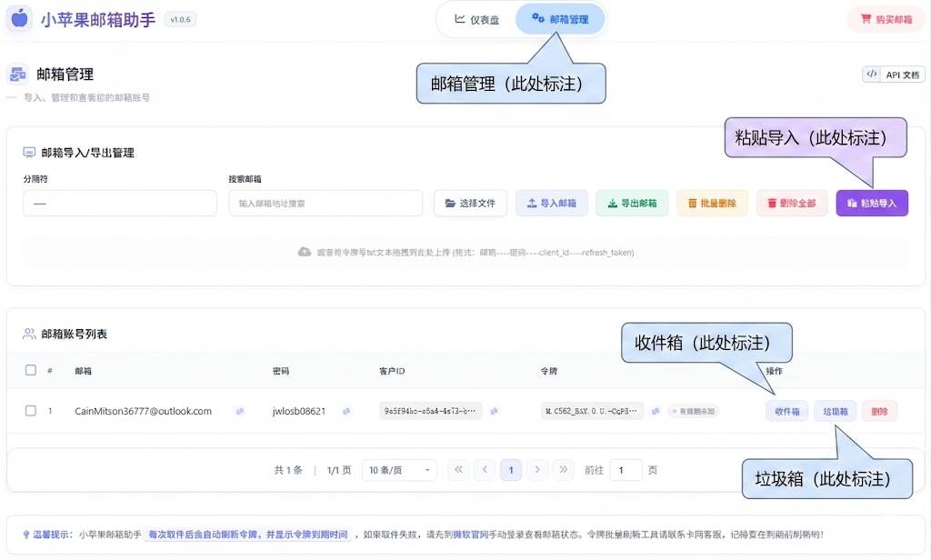Click the email CainMitson36777@outlook.com text
The image size is (931, 560).
pyautogui.click(x=143, y=411)
